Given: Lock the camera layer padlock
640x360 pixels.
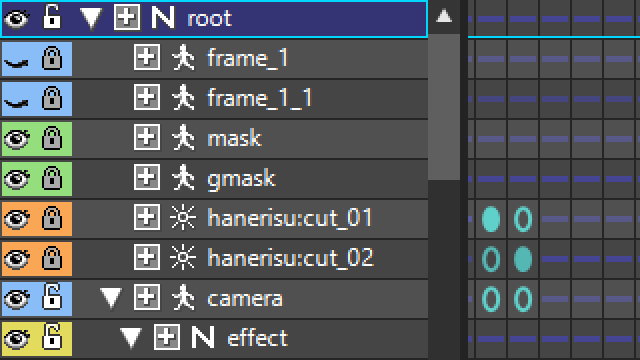Looking at the screenshot, I should point(52,298).
